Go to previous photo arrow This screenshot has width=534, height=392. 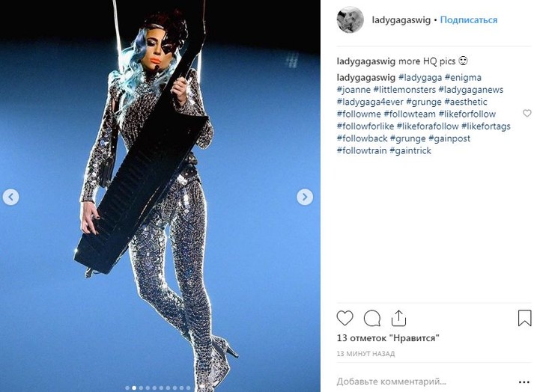click(x=11, y=197)
